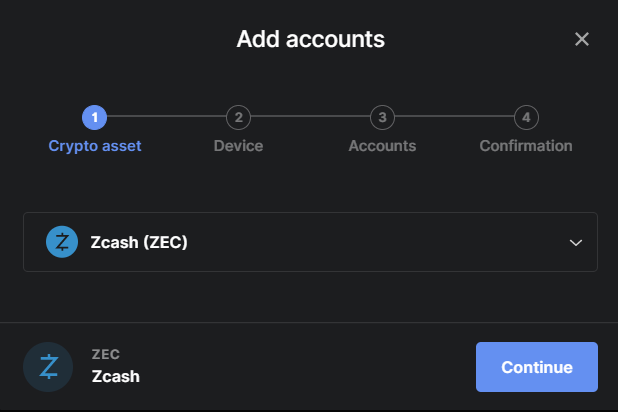Click the Add accounts dialog title
This screenshot has height=412, width=618.
pyautogui.click(x=310, y=40)
